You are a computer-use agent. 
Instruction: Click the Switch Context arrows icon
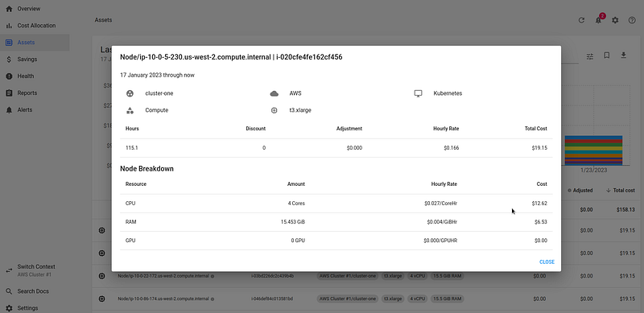(x=9, y=270)
